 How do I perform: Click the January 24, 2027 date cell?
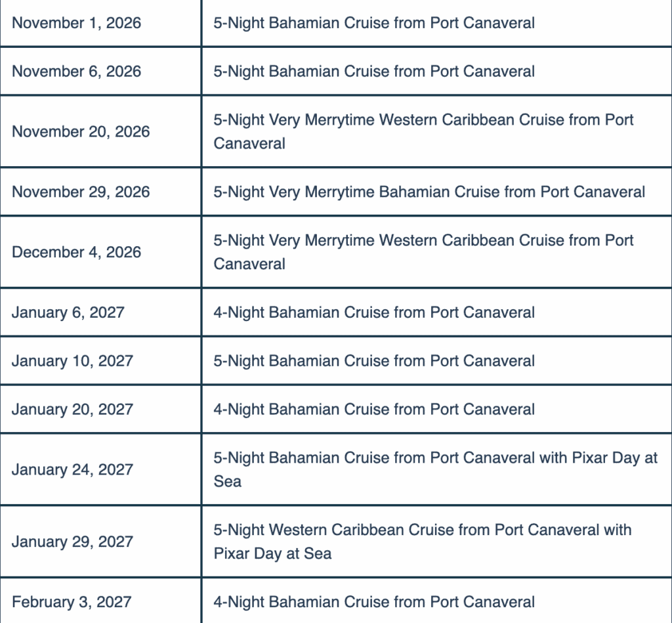72,469
